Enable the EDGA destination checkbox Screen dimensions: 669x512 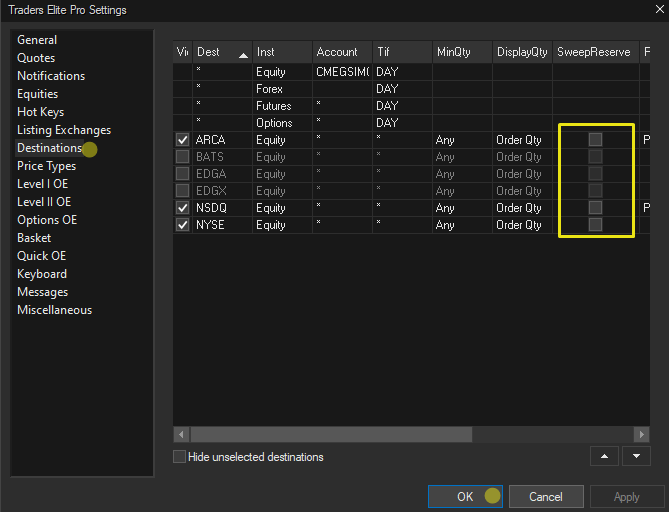pos(183,174)
